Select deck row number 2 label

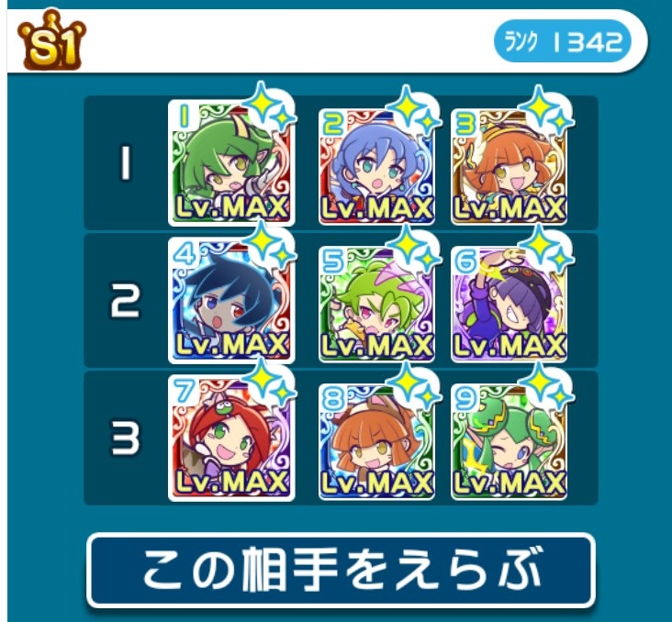coord(125,300)
